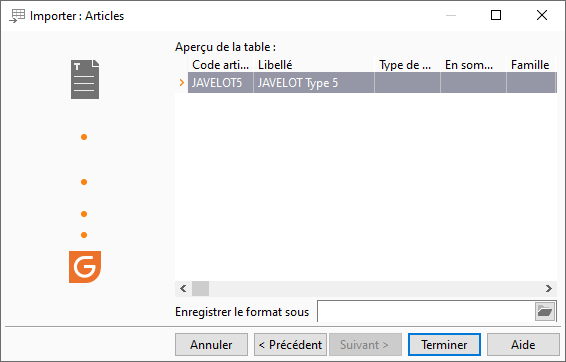Focus the 'Enregistrer le format sous' field

426,311
